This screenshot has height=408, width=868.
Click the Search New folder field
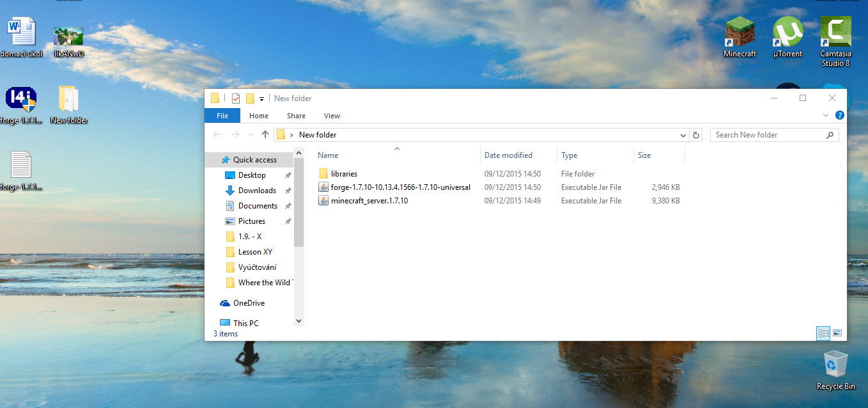coord(767,135)
